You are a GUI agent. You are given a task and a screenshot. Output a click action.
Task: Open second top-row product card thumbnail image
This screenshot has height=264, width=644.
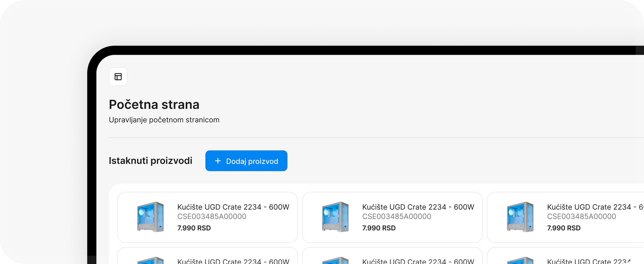tap(336, 217)
